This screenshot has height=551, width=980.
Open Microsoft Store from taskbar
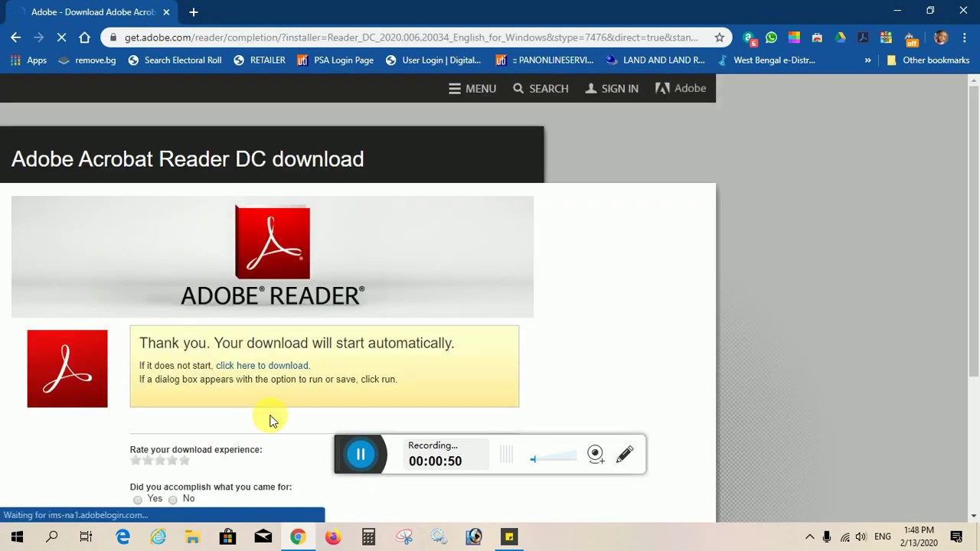click(227, 537)
